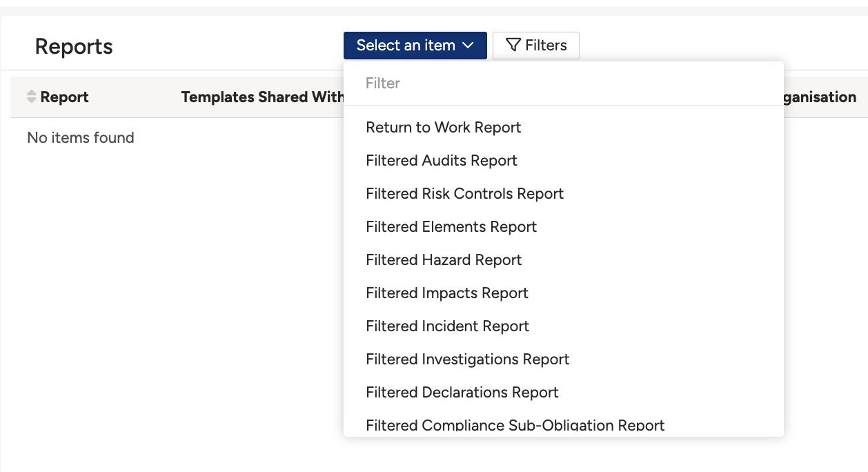Select Filtered Elements Report option
Screen dimensions: 868x472
click(563, 227)
